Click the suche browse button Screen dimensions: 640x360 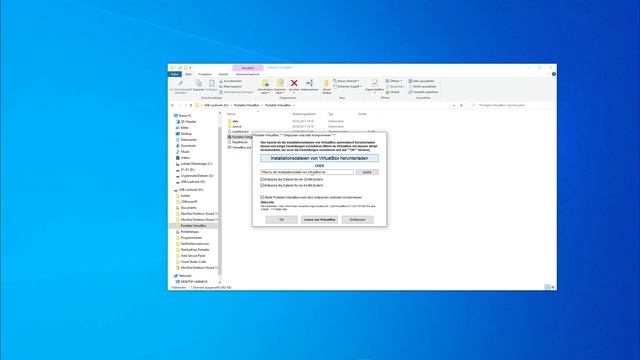367,172
